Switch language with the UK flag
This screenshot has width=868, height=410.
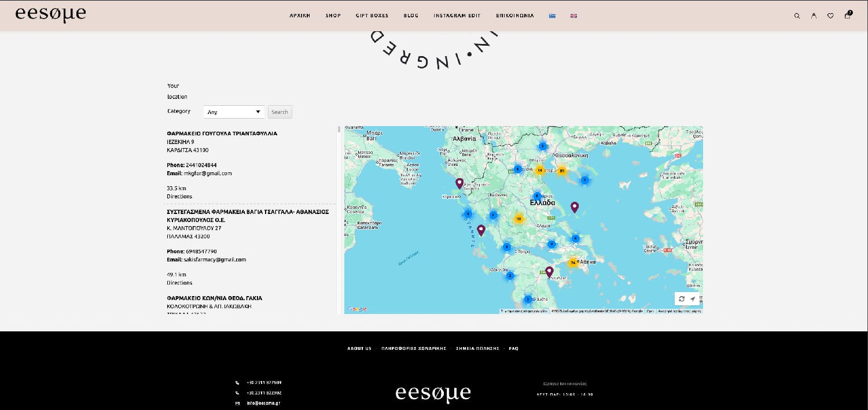click(573, 16)
